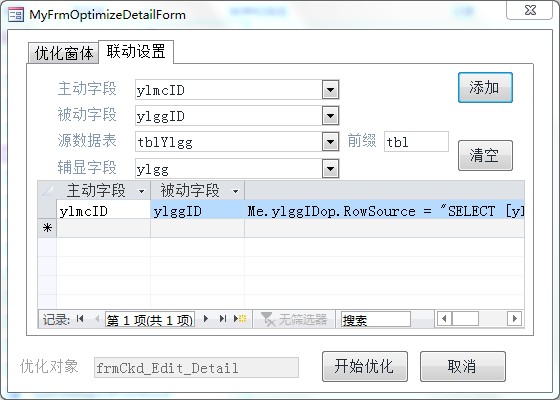560x400 pixels.
Task: Switch to the 优化窗体 tab
Action: pos(64,54)
